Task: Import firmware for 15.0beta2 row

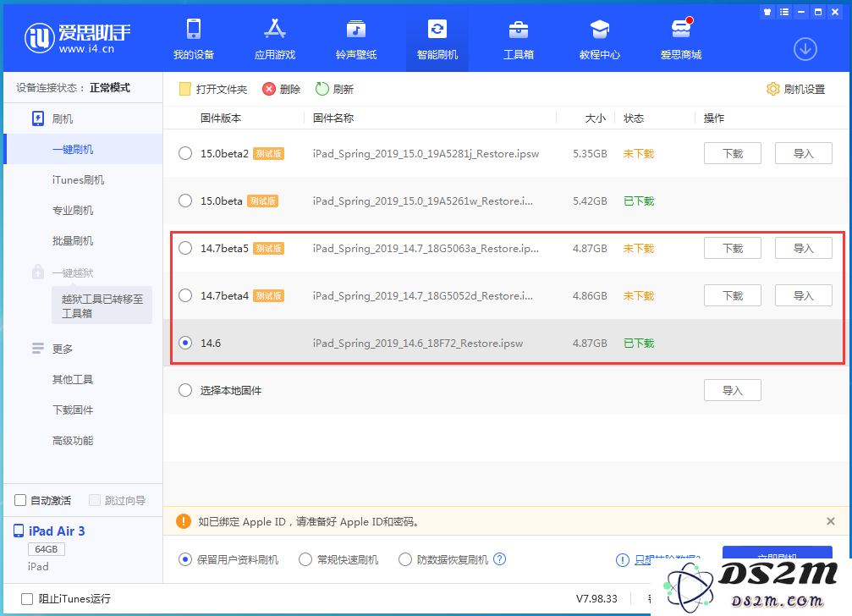Action: click(804, 153)
